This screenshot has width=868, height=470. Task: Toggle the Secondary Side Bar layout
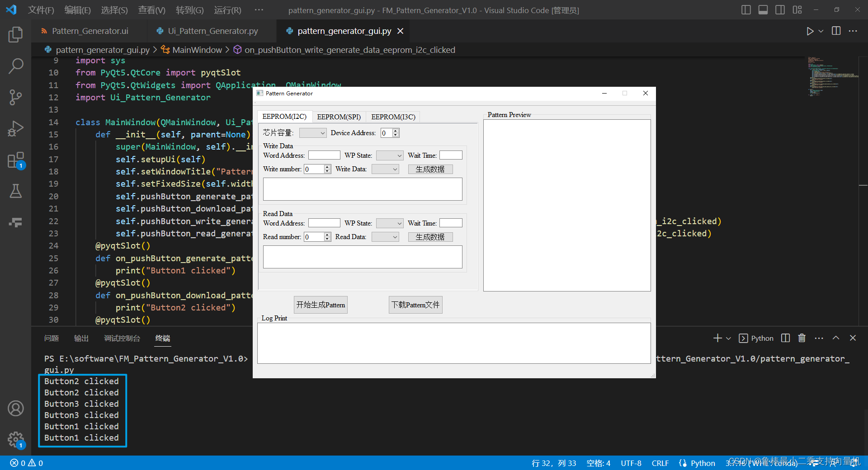[x=779, y=9]
